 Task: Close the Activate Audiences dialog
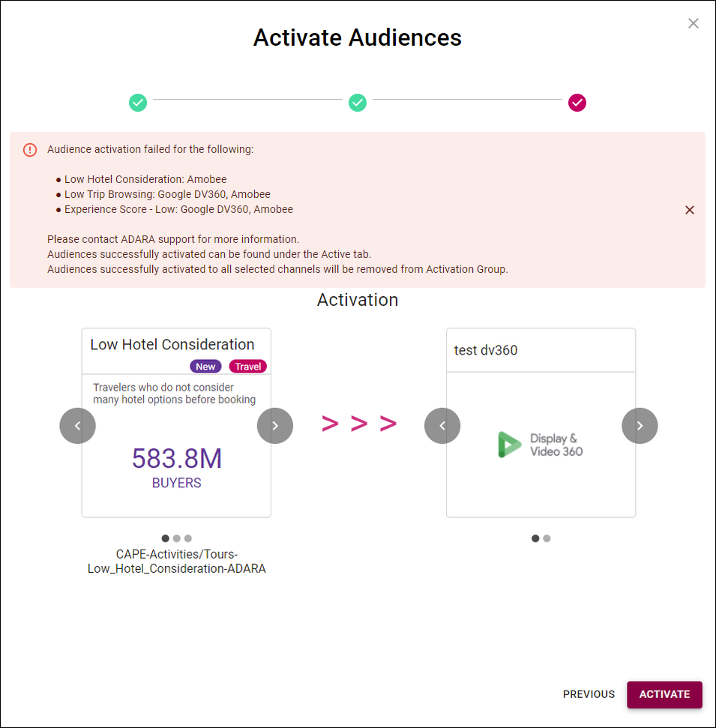tap(694, 23)
